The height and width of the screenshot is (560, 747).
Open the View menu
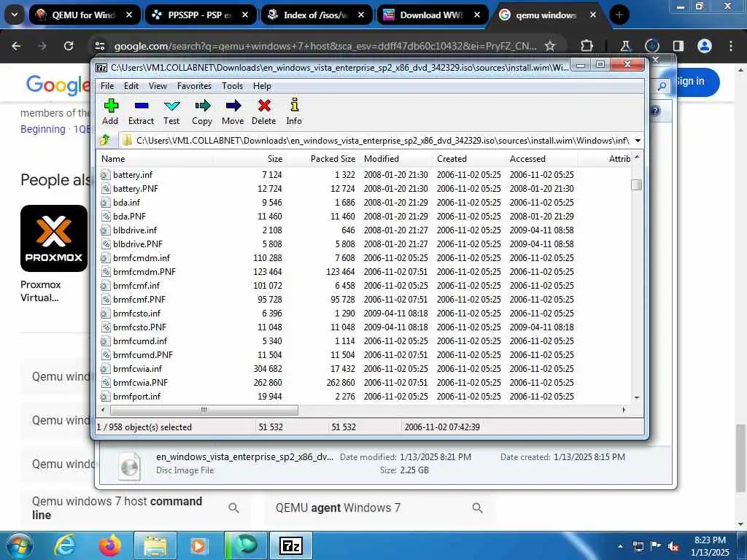[x=158, y=86]
